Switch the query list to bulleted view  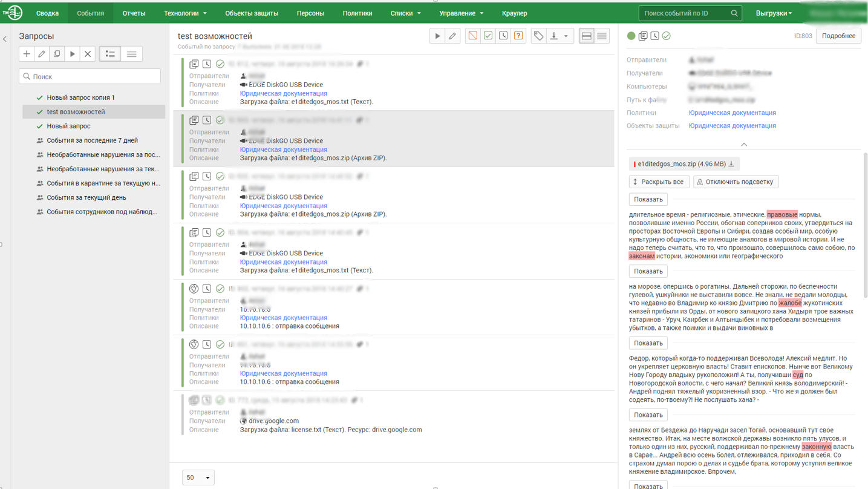[110, 54]
